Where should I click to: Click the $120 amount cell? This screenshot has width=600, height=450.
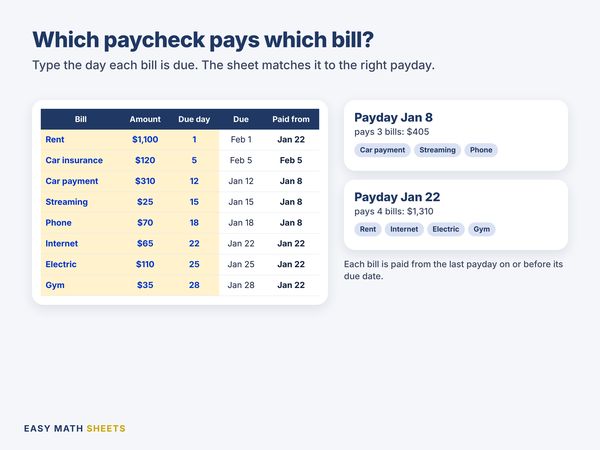145,160
